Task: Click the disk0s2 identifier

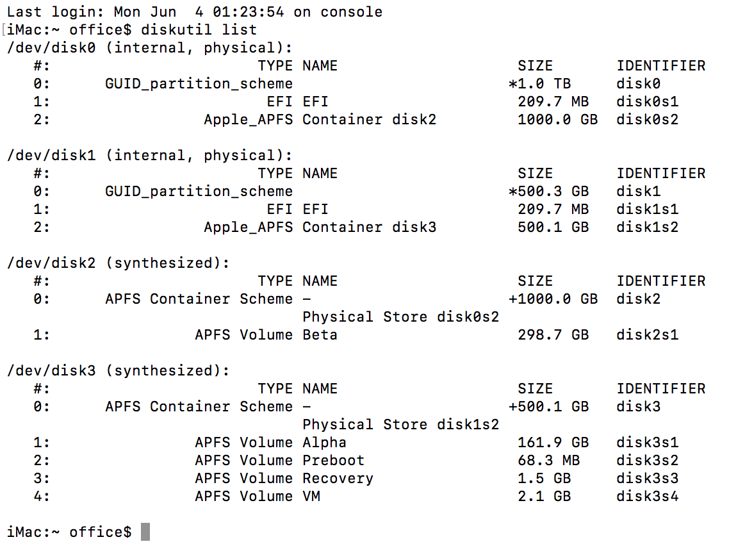Action: coord(647,120)
